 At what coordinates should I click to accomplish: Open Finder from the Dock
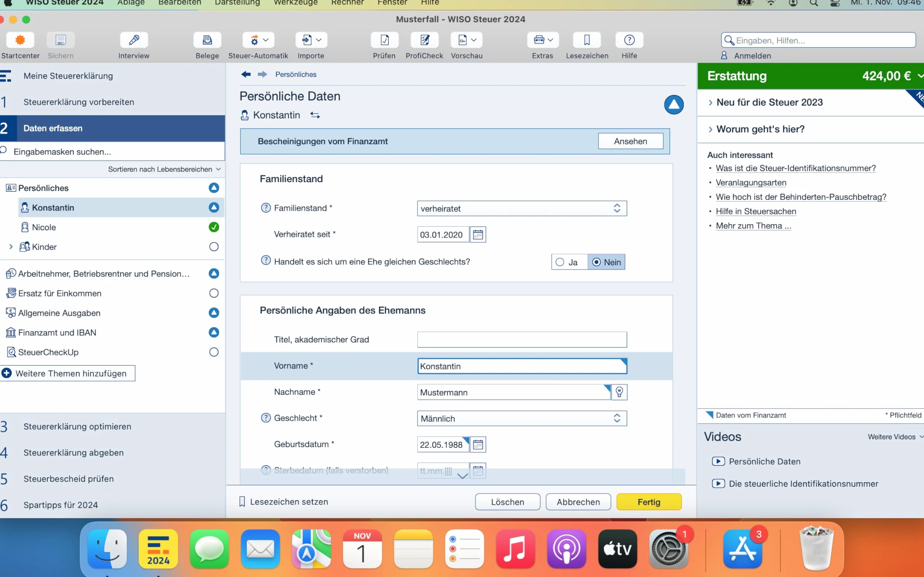coord(107,549)
